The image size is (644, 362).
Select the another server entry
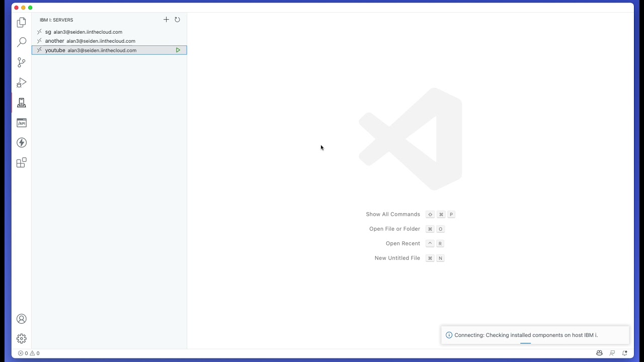109,41
